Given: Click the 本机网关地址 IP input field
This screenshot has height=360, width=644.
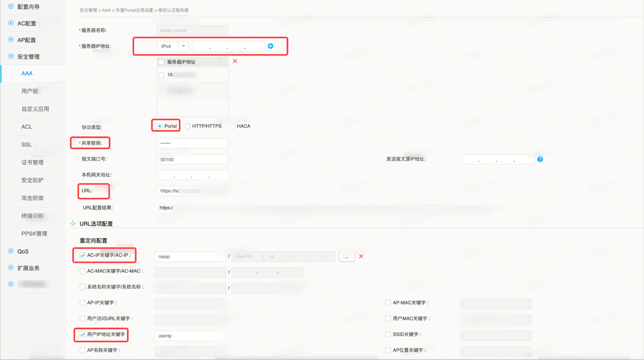Looking at the screenshot, I should coord(193,175).
